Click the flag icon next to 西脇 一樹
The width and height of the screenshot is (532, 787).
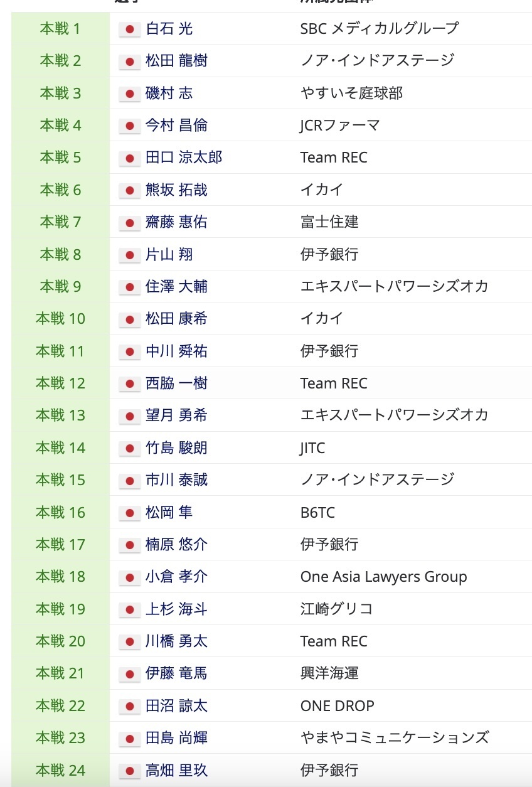[x=129, y=383]
